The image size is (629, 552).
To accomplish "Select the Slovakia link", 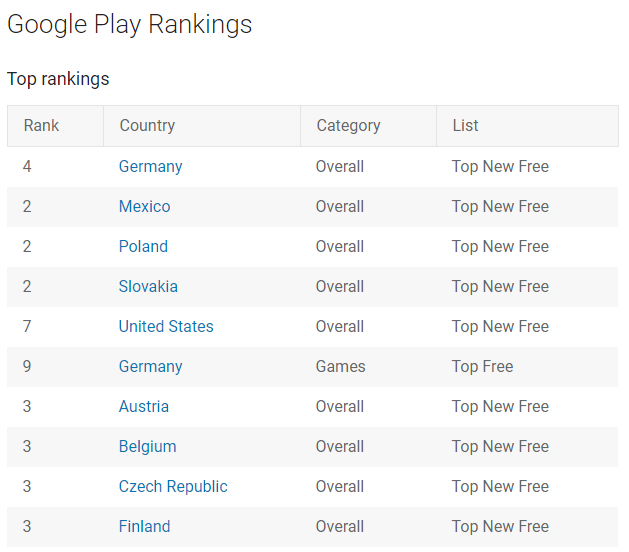I will tap(148, 286).
